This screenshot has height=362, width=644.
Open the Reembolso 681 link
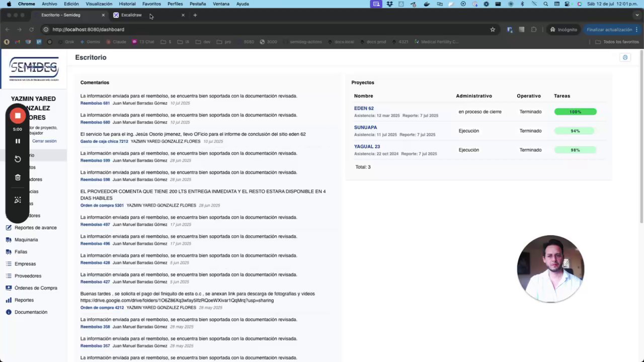pyautogui.click(x=95, y=103)
